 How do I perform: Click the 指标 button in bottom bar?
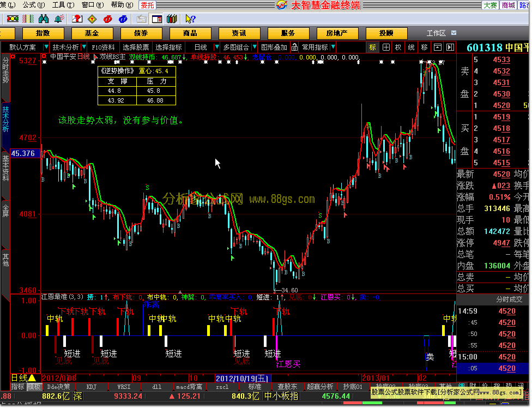pyautogui.click(x=17, y=387)
